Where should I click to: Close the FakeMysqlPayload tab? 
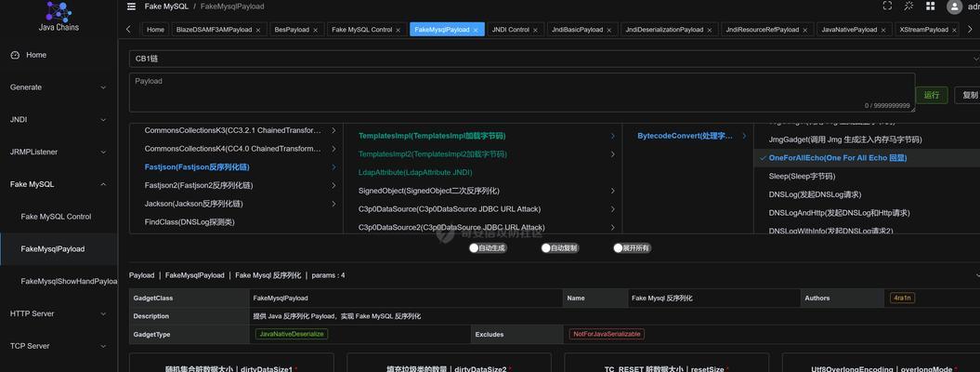coord(476,30)
